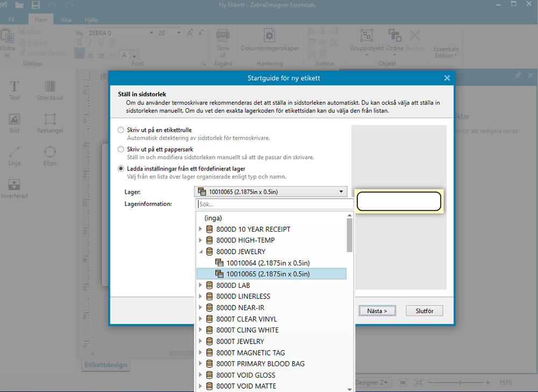The height and width of the screenshot is (392, 538).
Task: Switch to the Visa ribbon tab
Action: click(66, 19)
